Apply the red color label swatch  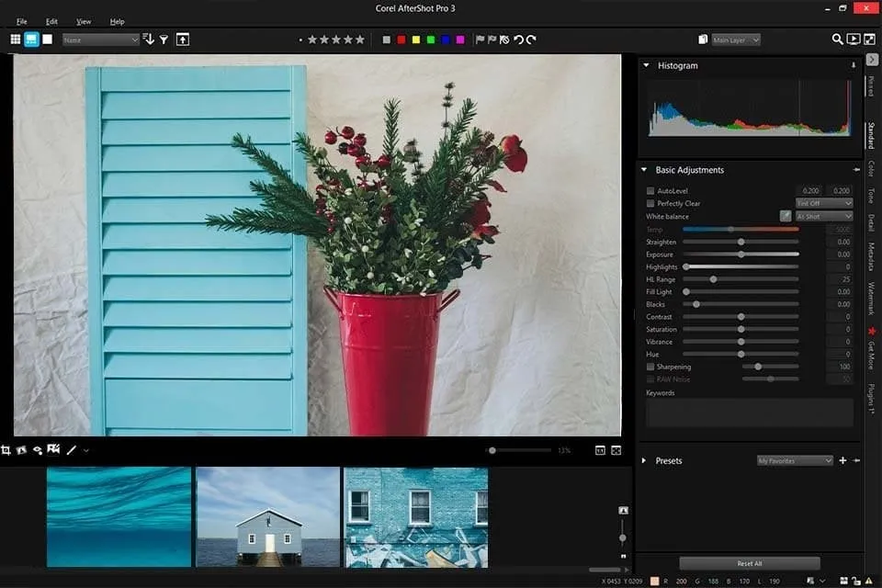pos(401,40)
